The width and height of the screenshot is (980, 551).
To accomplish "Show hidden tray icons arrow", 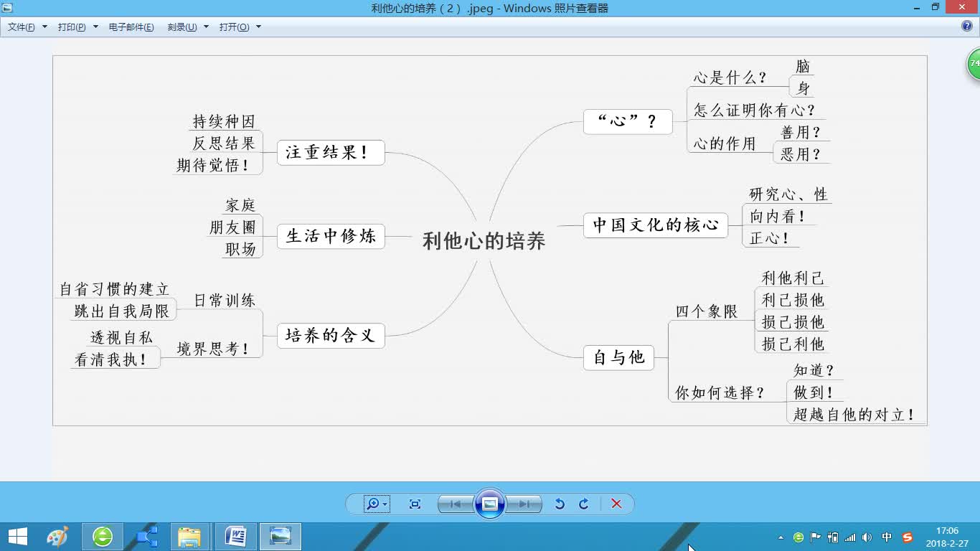I will 781,537.
